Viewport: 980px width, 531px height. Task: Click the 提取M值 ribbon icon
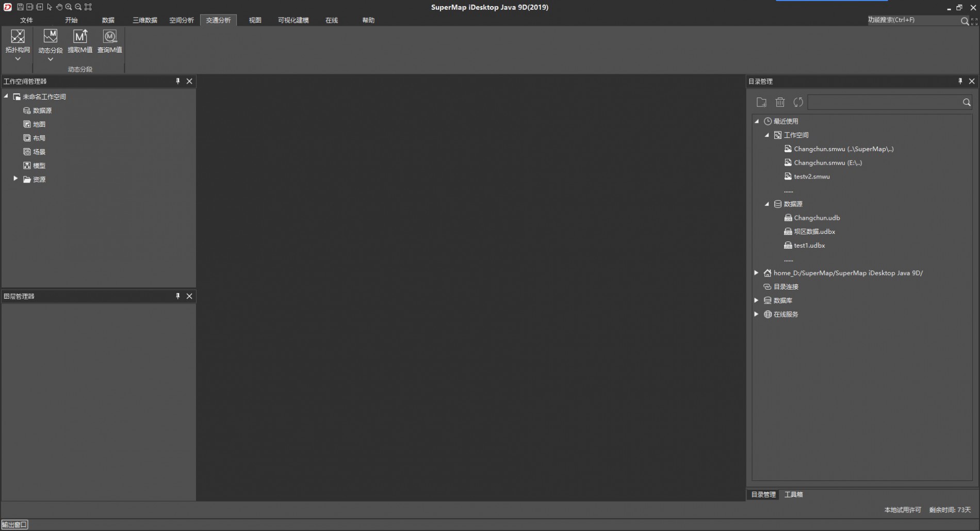click(80, 37)
